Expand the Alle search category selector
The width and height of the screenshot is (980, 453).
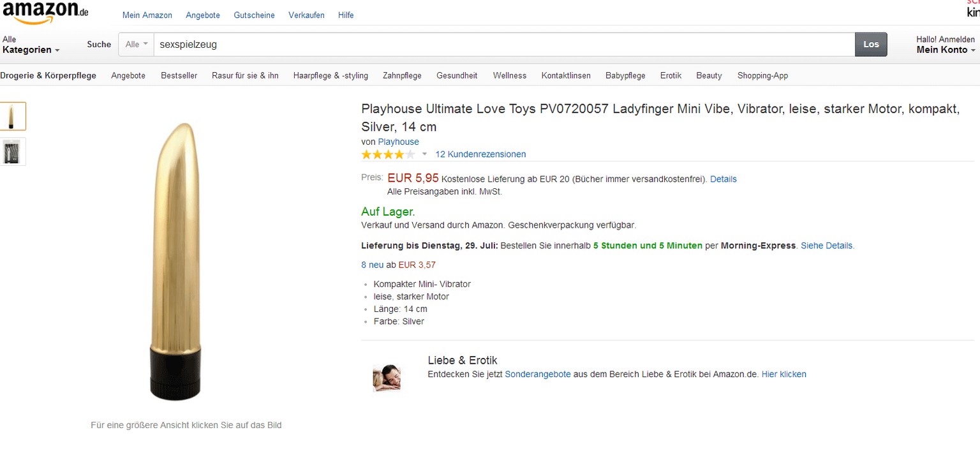click(137, 44)
